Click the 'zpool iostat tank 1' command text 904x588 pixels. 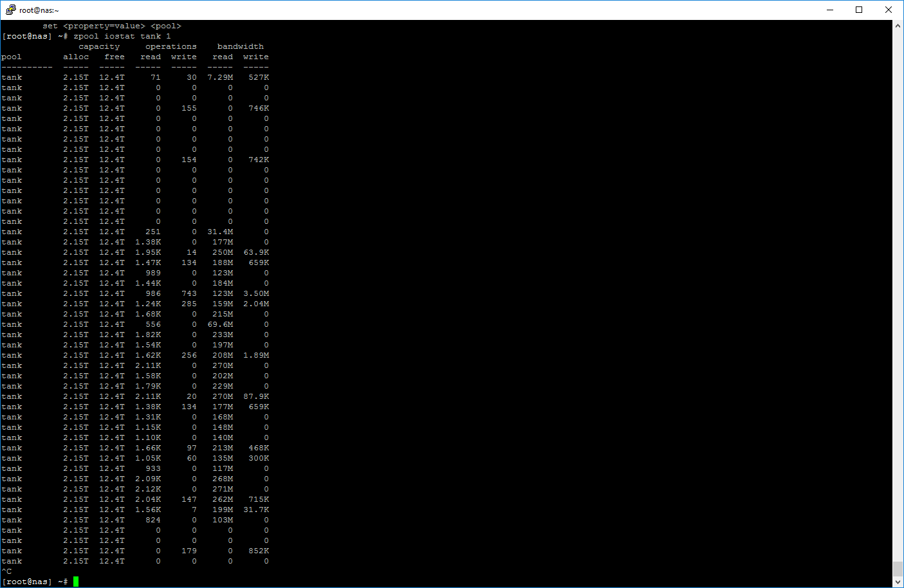(x=122, y=36)
